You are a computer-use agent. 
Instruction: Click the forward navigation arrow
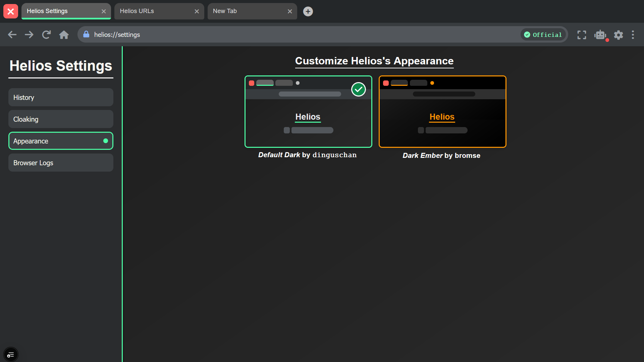coord(29,35)
